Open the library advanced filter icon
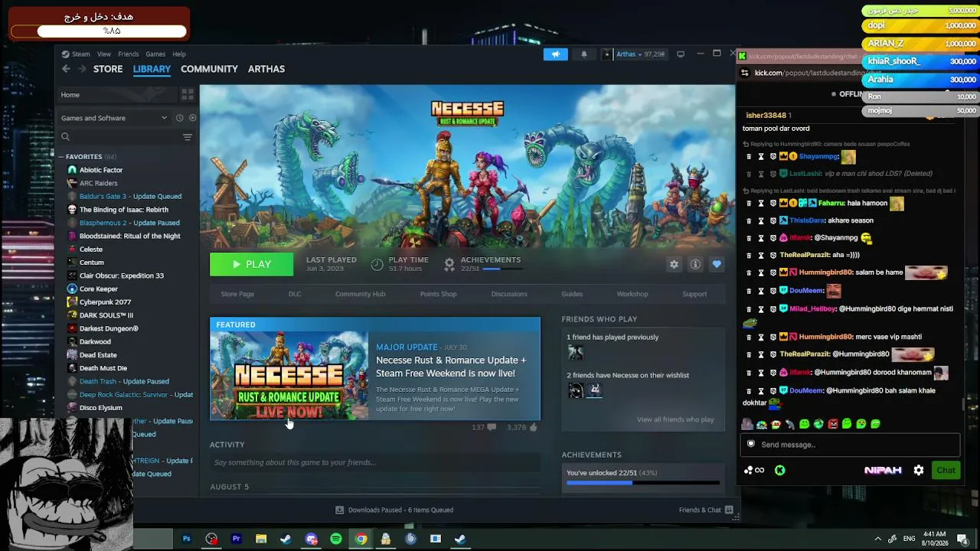 point(187,137)
